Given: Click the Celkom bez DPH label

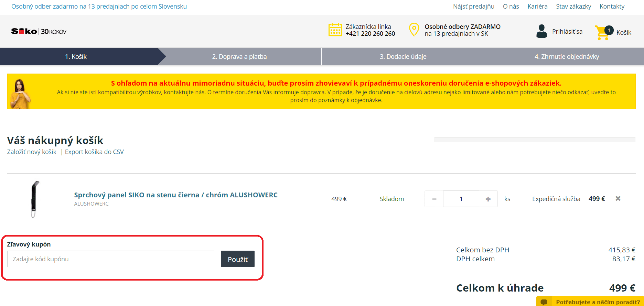Looking at the screenshot, I should (483, 250).
